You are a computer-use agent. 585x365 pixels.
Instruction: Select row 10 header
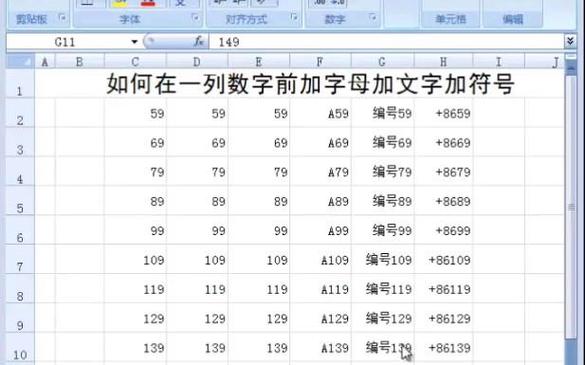[20, 348]
